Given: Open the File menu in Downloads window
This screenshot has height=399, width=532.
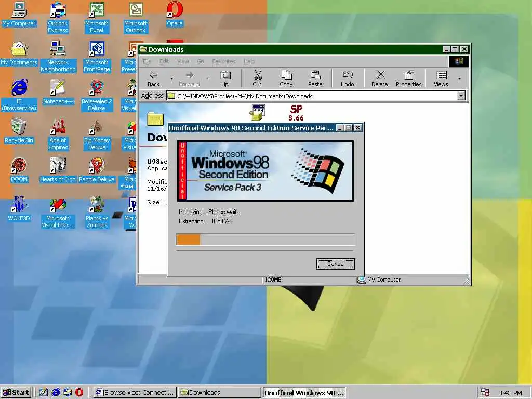Looking at the screenshot, I should (147, 61).
